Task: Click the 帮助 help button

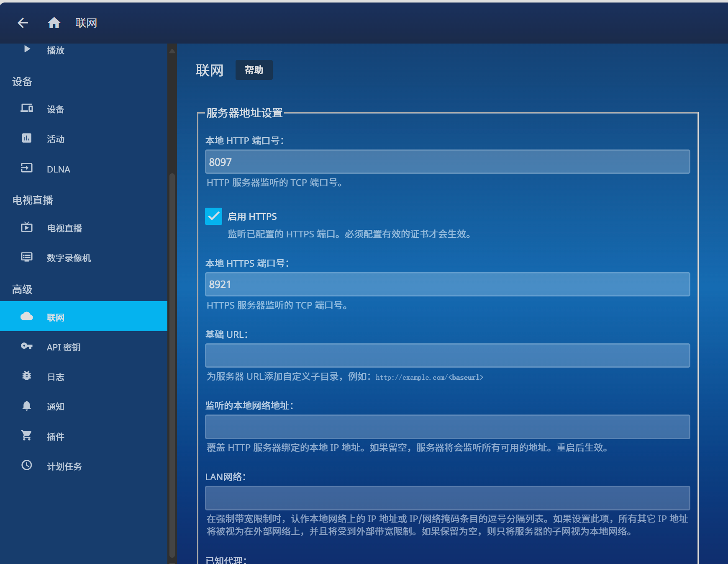Action: [x=254, y=70]
